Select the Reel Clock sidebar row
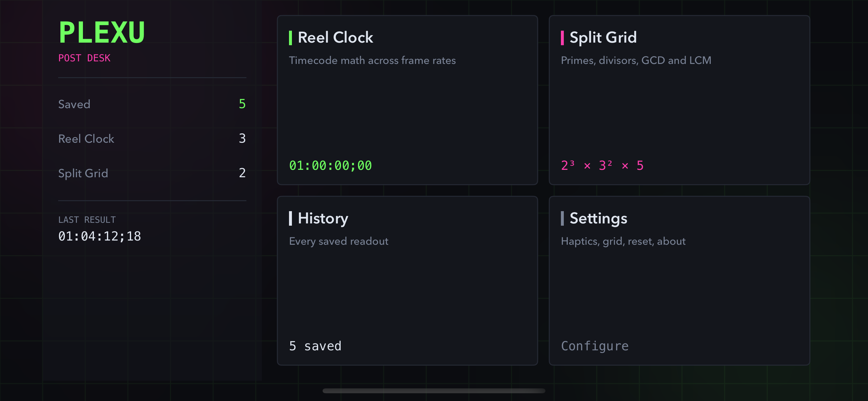The height and width of the screenshot is (401, 868). [x=152, y=139]
